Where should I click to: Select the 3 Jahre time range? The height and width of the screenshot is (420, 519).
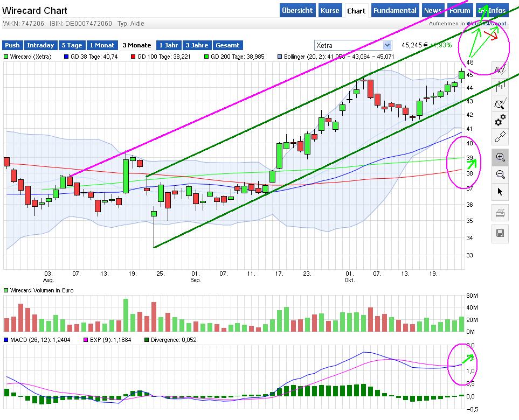click(x=197, y=45)
